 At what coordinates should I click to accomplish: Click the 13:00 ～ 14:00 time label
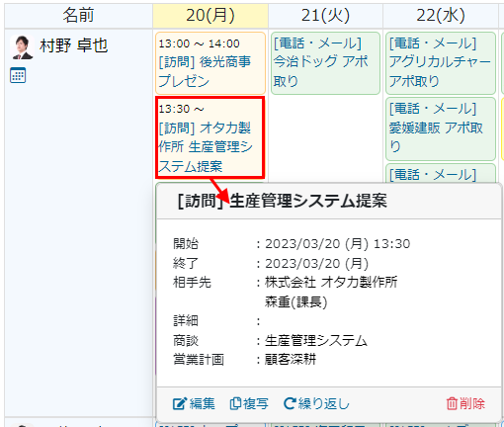(x=199, y=43)
